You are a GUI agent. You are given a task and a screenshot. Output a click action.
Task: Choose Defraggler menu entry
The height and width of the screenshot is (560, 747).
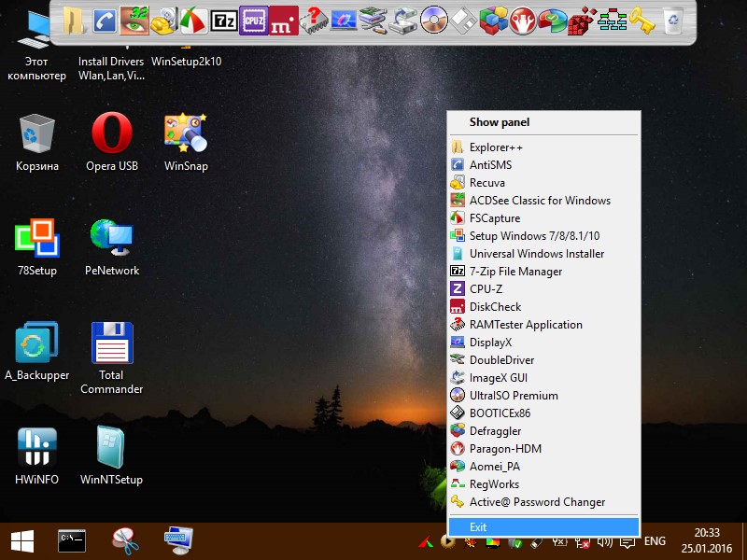[x=543, y=431]
